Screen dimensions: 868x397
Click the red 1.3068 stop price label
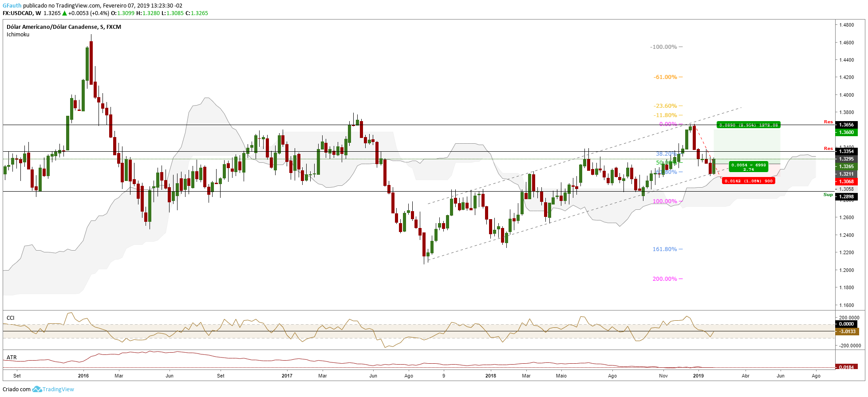pyautogui.click(x=846, y=181)
